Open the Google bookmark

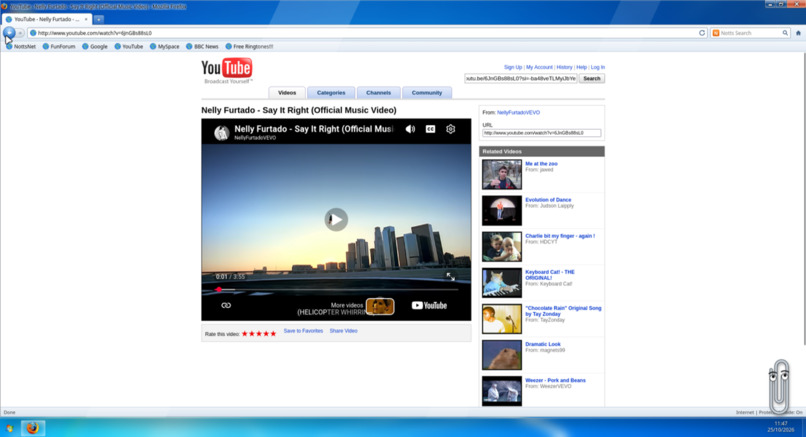pos(95,46)
